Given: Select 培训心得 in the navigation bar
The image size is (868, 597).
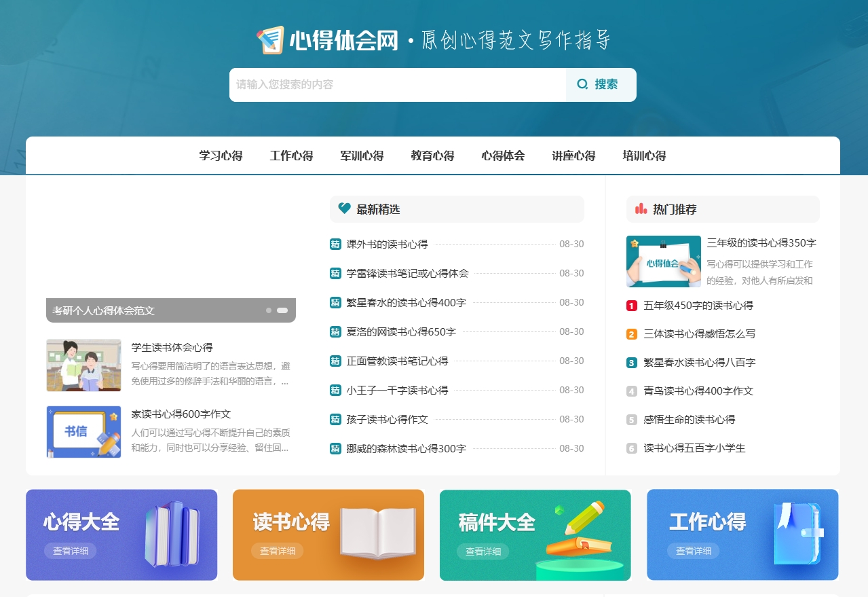Looking at the screenshot, I should pyautogui.click(x=643, y=156).
